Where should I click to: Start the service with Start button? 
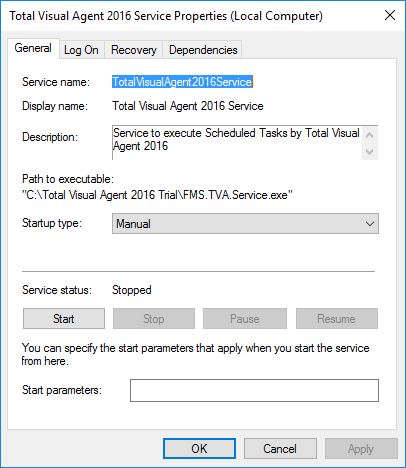[x=64, y=319]
